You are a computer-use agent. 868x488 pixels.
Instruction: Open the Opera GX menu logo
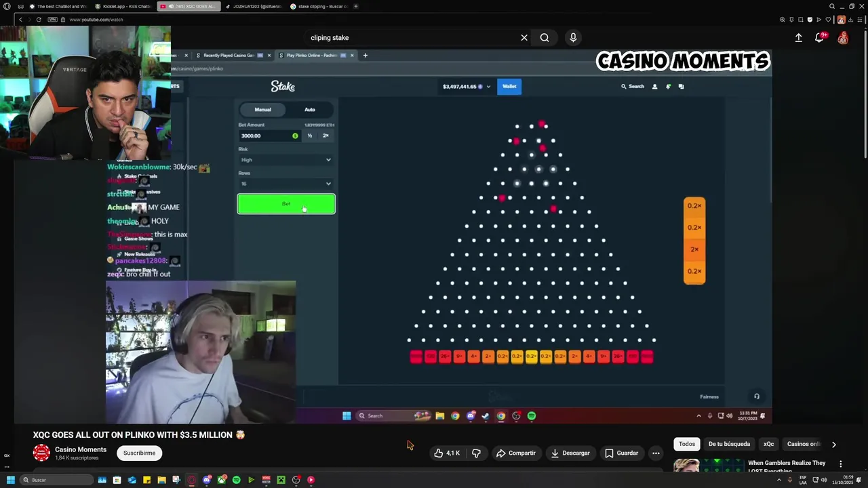click(7, 6)
